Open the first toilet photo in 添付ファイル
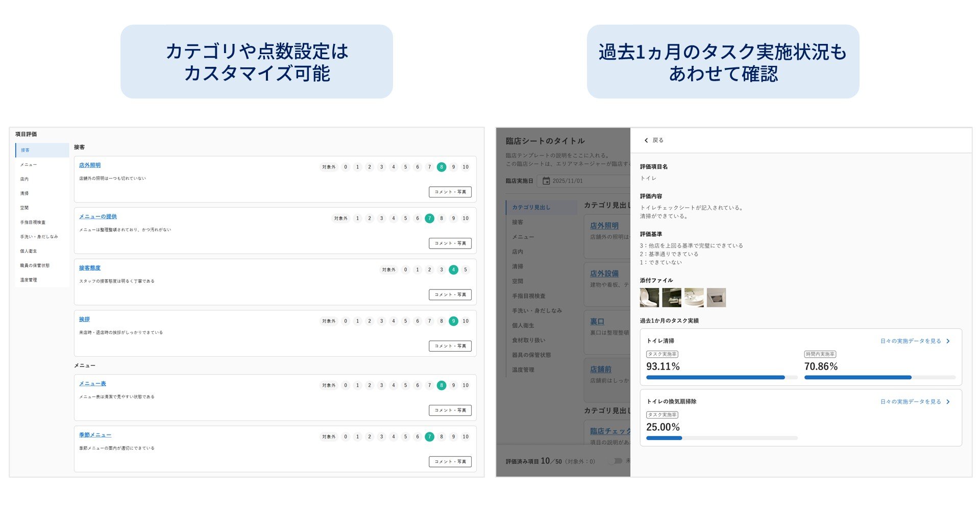The height and width of the screenshot is (513, 980). [x=649, y=298]
